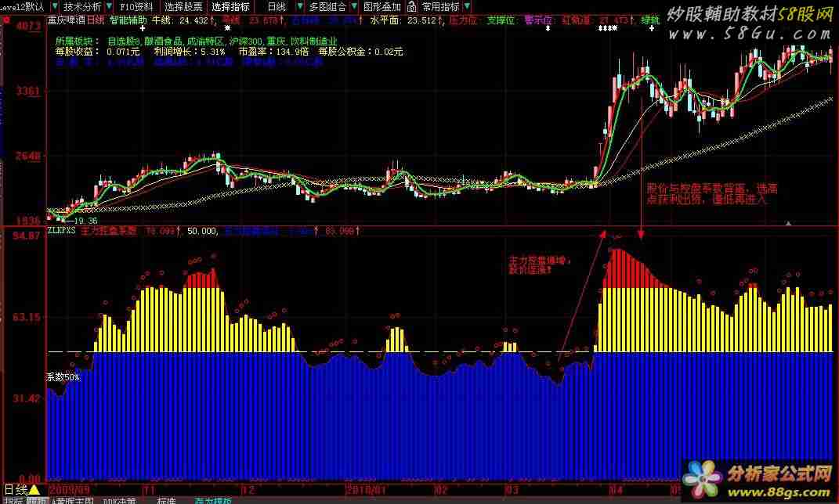Click 日线 label at bottom-left
The width and height of the screenshot is (839, 504).
coord(16,490)
